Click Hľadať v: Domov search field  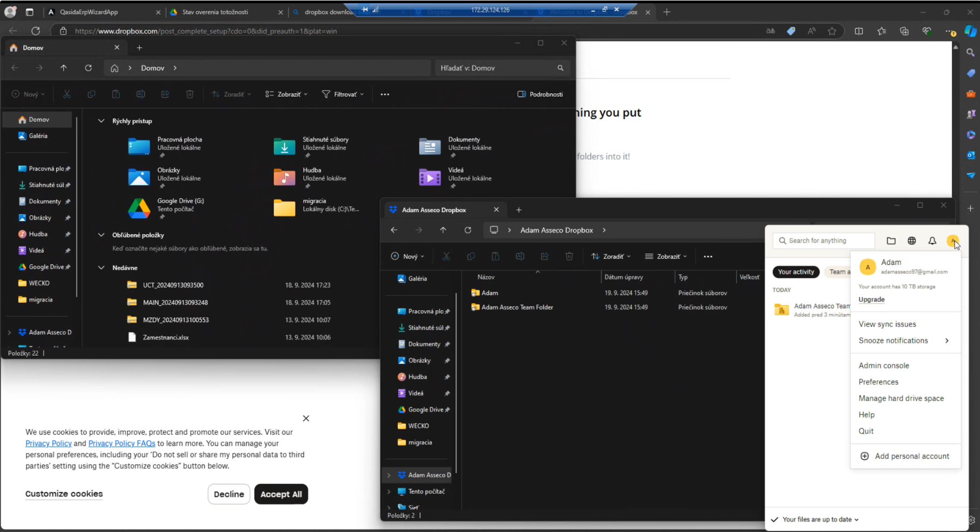[x=502, y=68]
